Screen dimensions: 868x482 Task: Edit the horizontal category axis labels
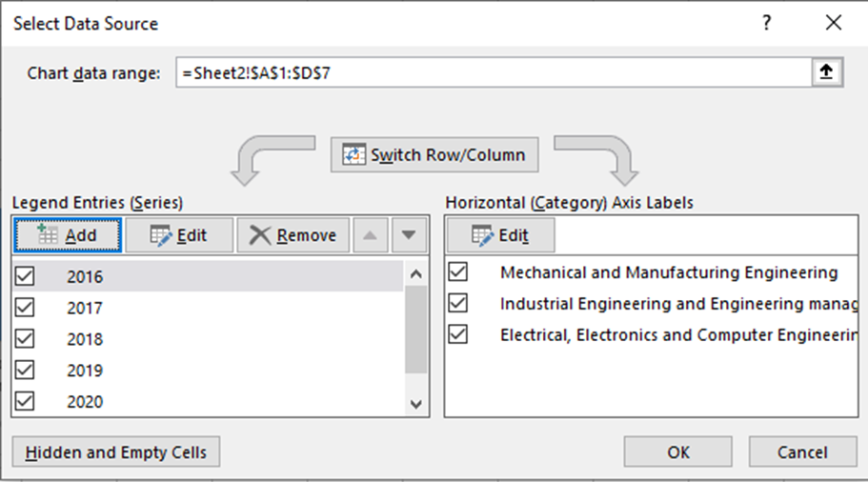(500, 235)
